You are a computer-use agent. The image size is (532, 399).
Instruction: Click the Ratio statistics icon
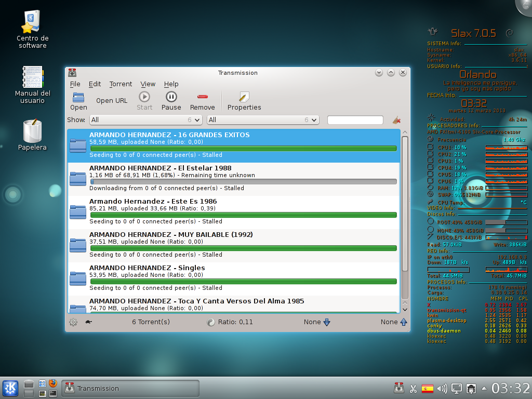pyautogui.click(x=211, y=322)
